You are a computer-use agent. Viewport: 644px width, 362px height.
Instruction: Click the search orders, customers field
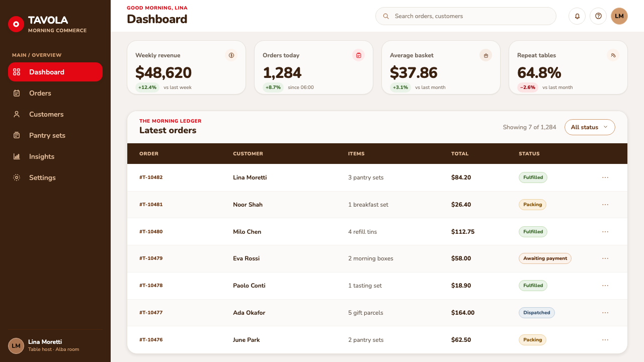(466, 16)
